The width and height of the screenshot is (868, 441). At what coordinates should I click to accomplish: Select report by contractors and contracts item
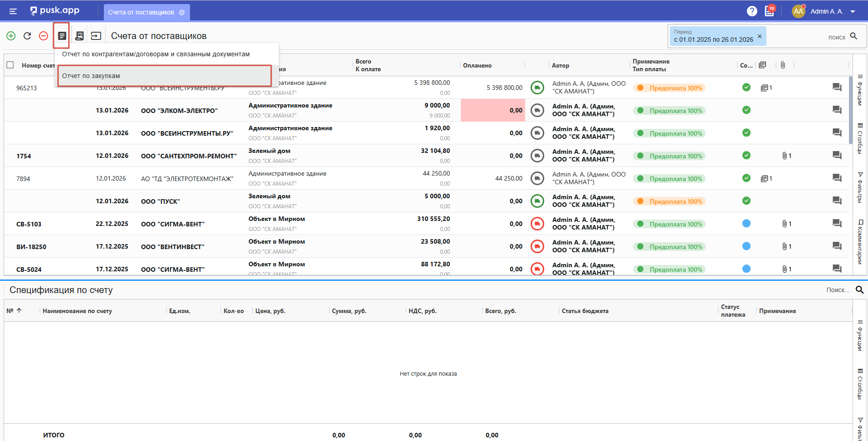[x=156, y=54]
